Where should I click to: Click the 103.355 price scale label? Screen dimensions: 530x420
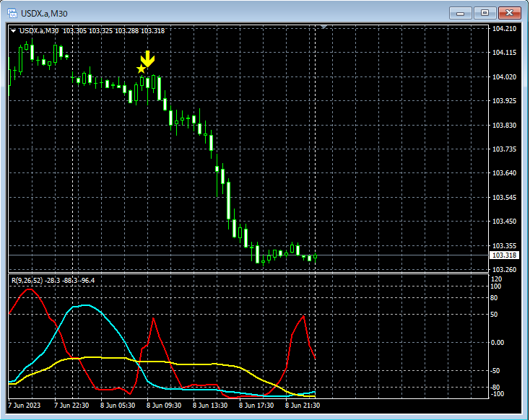504,245
